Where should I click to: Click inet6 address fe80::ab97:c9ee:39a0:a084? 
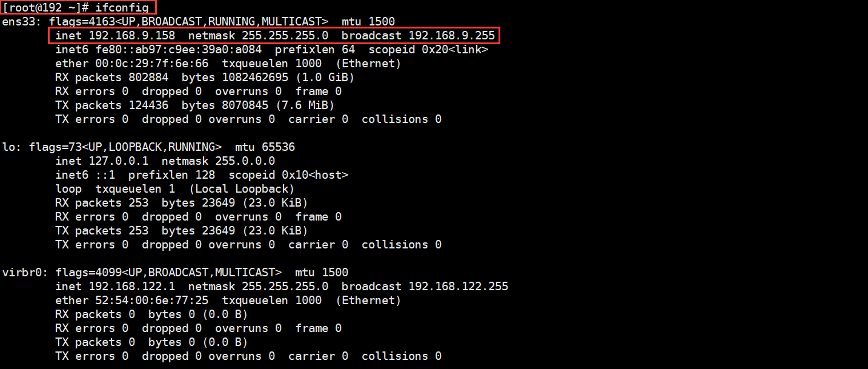(x=178, y=50)
